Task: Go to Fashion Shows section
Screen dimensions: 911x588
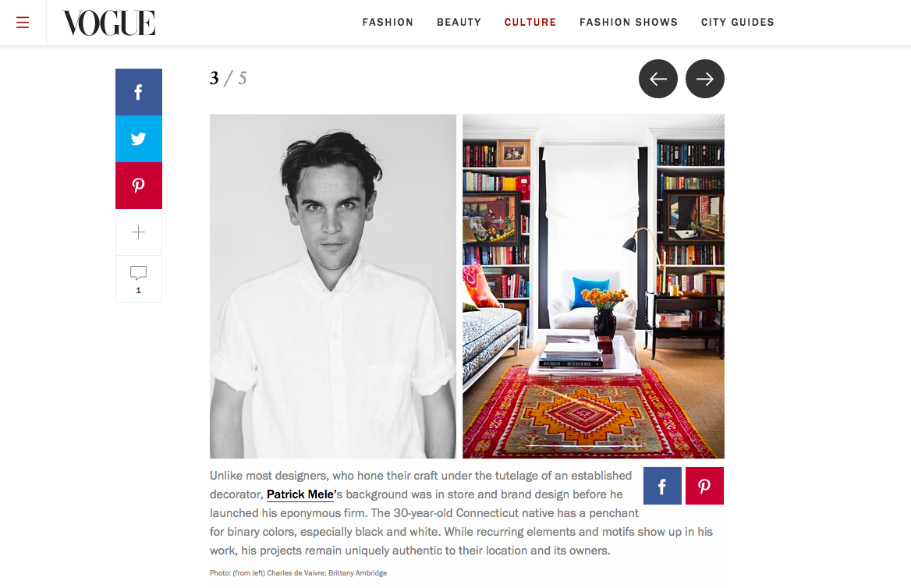Action: 629,22
